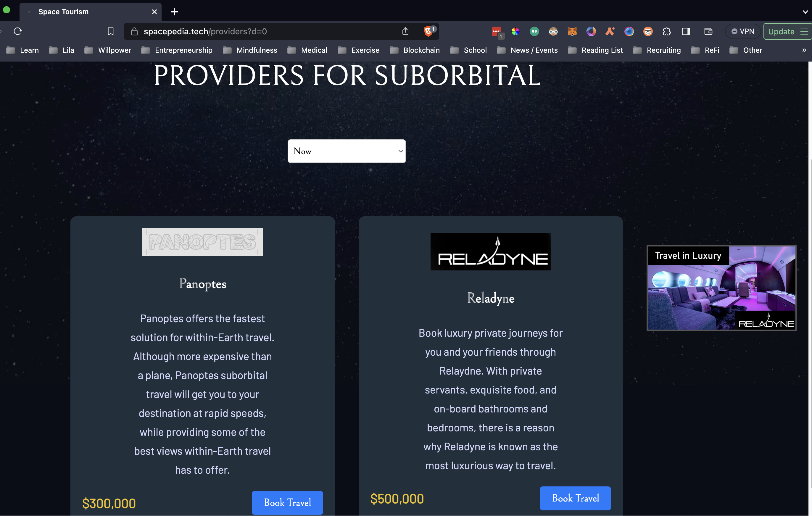This screenshot has width=812, height=516.
Task: Open the Extensions puzzle-piece menu
Action: point(667,31)
